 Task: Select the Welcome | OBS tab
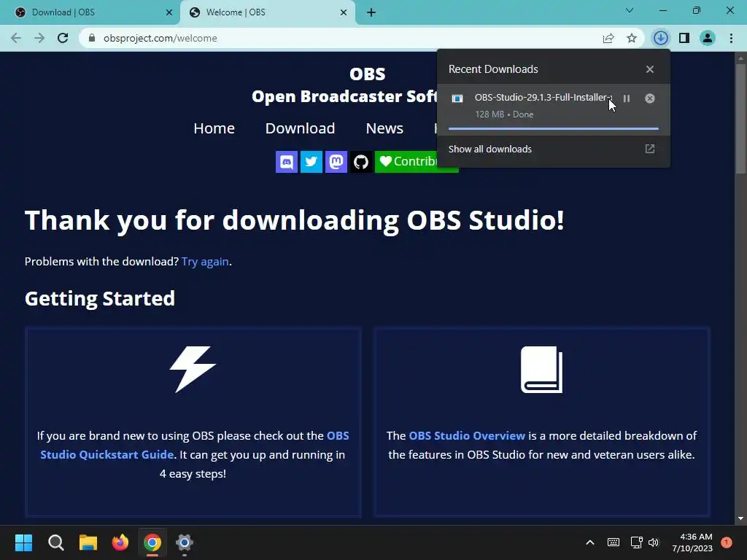click(267, 12)
